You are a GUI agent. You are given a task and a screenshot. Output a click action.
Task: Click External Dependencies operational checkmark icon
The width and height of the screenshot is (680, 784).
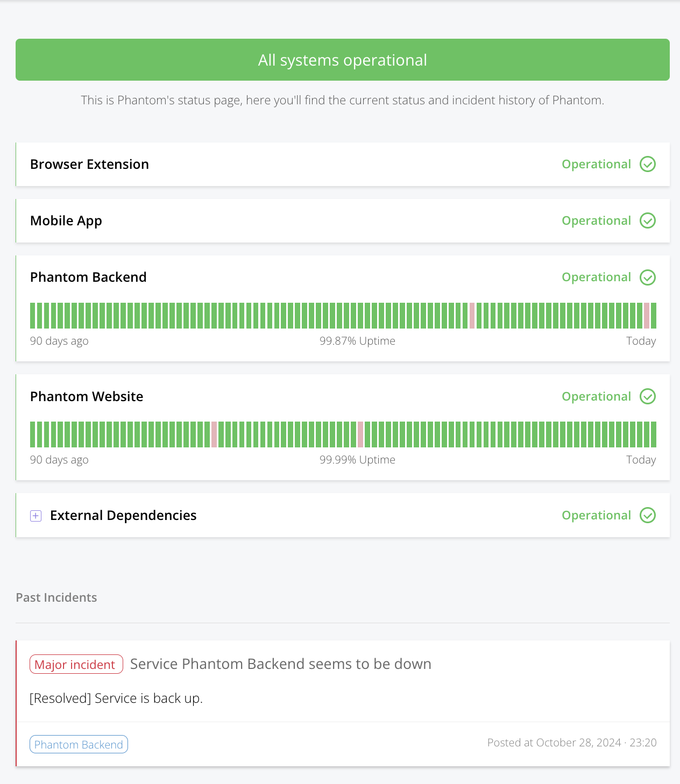[x=648, y=515]
